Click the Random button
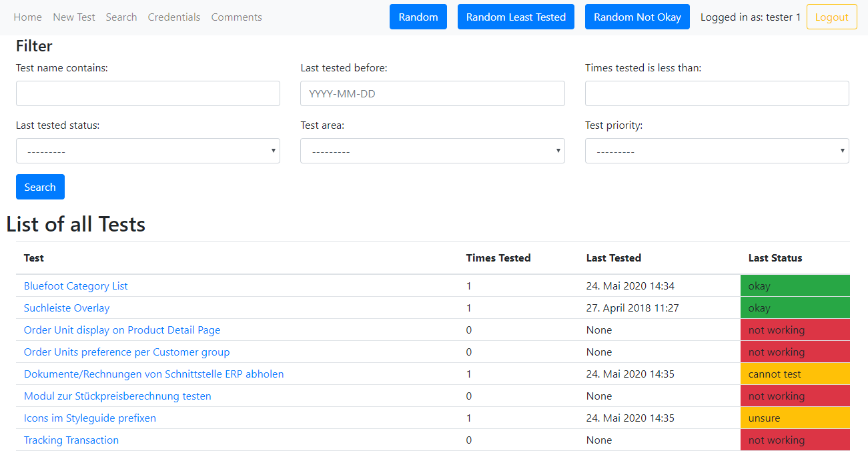This screenshot has width=868, height=451. [x=418, y=17]
